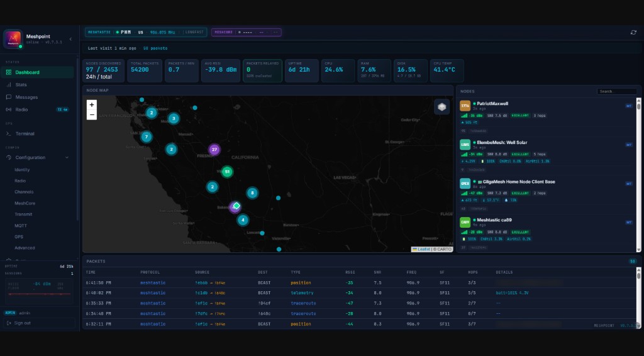Open Channels configuration
This screenshot has height=356, width=644.
coord(24,192)
